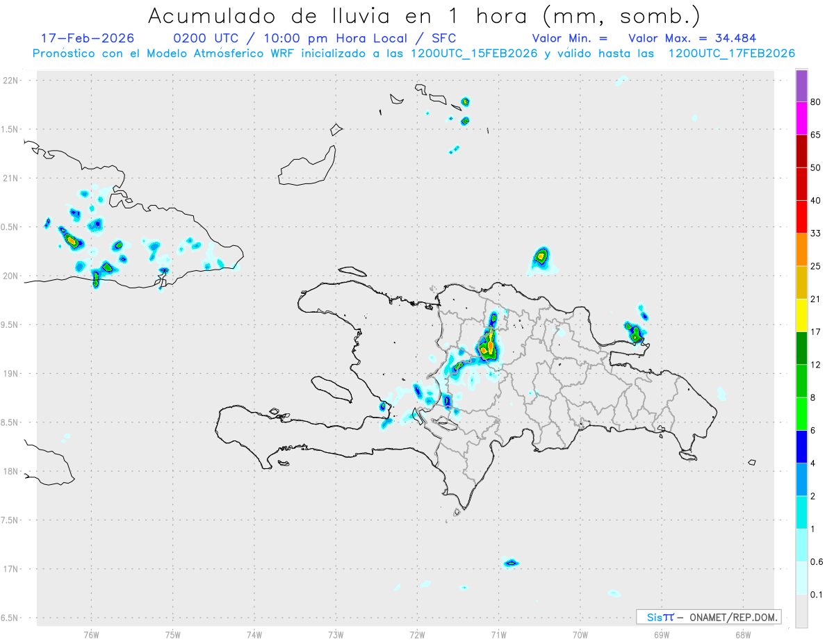Select the '0.6' value label on the colorbar
Image resolution: width=834 pixels, height=644 pixels.
(817, 561)
